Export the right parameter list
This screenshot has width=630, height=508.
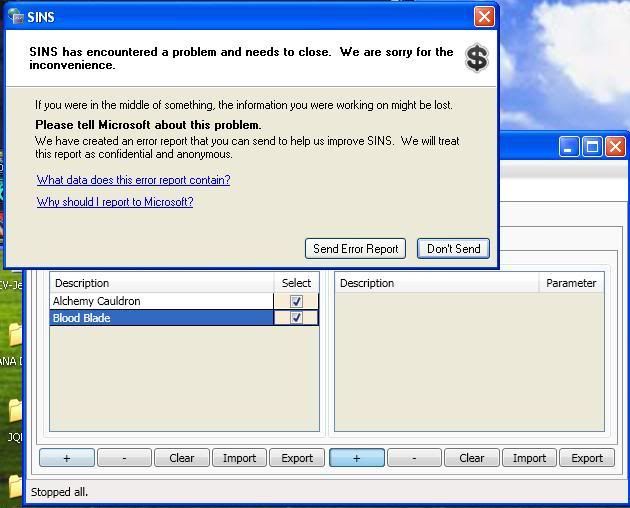tap(587, 458)
